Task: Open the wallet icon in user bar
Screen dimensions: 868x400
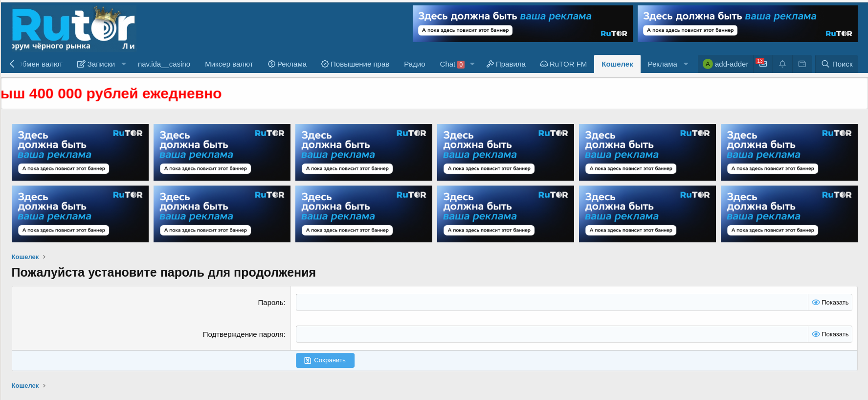Action: pyautogui.click(x=802, y=64)
